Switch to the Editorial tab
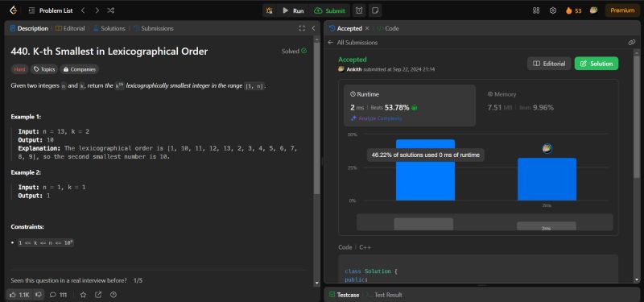 click(70, 28)
